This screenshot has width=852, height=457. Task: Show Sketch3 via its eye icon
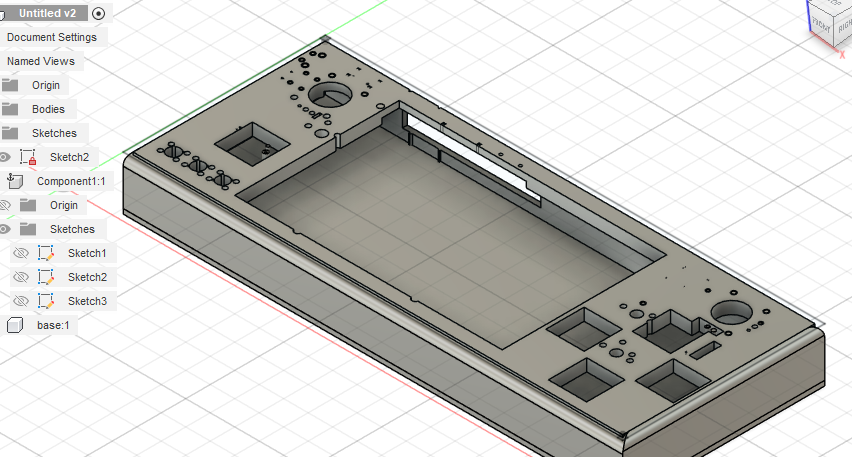(21, 301)
